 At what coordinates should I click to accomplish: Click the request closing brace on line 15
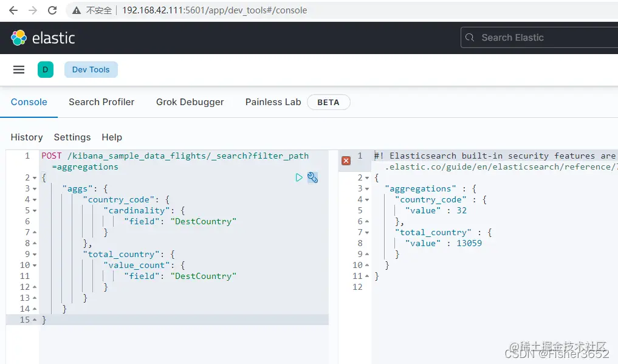pos(44,320)
